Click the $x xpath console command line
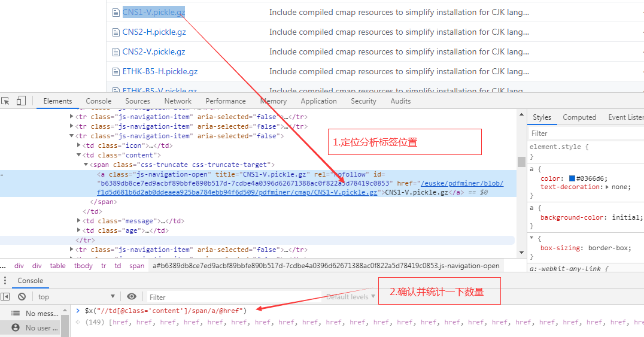Viewport: 644px width, 337px height. 166,311
